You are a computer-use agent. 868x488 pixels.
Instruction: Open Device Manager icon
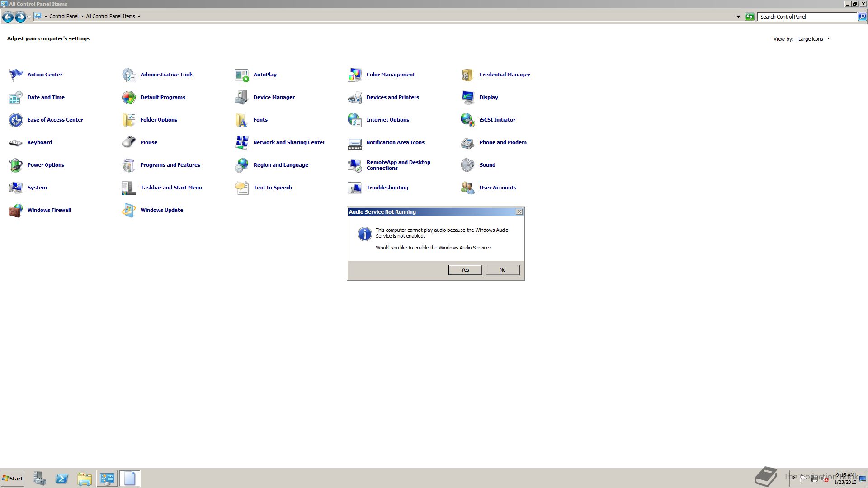pos(242,97)
